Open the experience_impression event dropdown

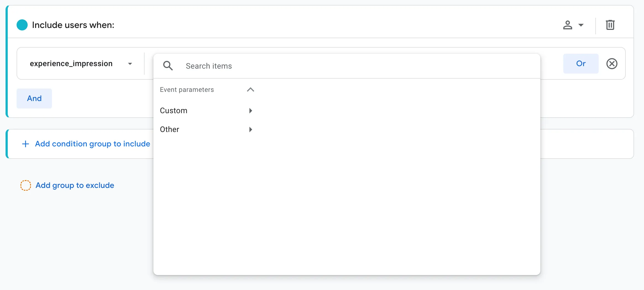[81, 64]
